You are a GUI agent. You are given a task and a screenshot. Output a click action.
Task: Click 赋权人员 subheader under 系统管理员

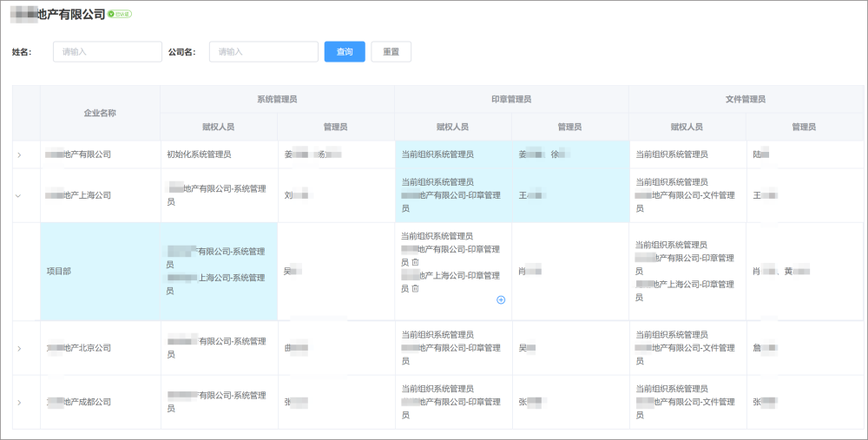tap(218, 127)
